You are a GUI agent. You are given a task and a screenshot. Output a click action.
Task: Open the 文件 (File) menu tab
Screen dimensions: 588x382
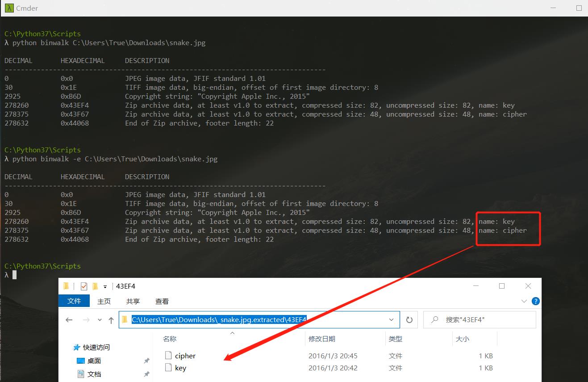[74, 301]
